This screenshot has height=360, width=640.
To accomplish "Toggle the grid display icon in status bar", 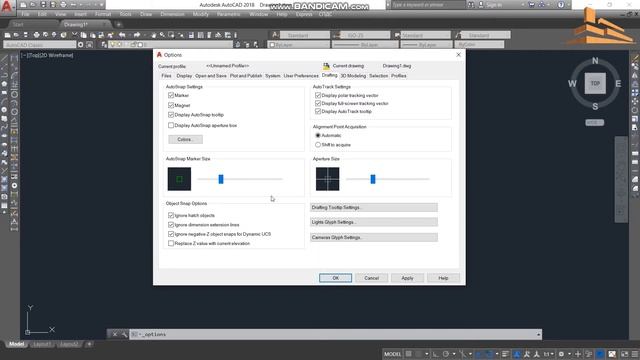I will coord(409,354).
